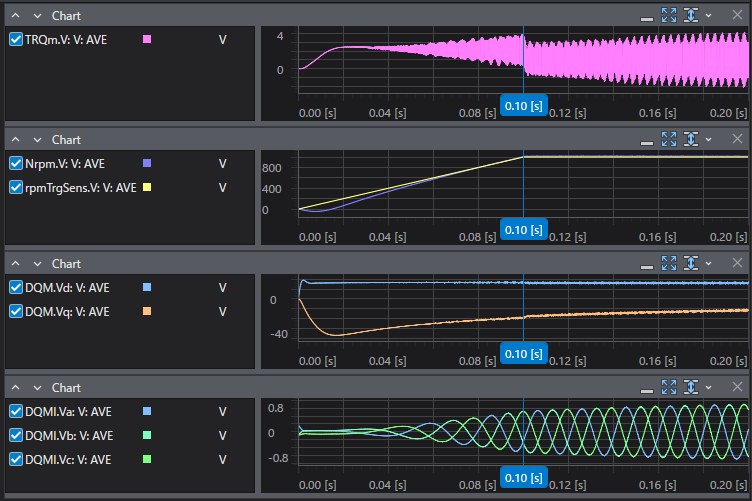This screenshot has height=501, width=752.
Task: Minimize the DQM.Vd chart panel
Action: [646, 267]
